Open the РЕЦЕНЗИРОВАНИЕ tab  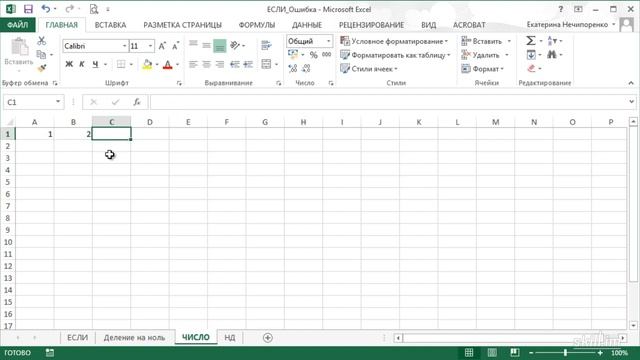click(371, 25)
